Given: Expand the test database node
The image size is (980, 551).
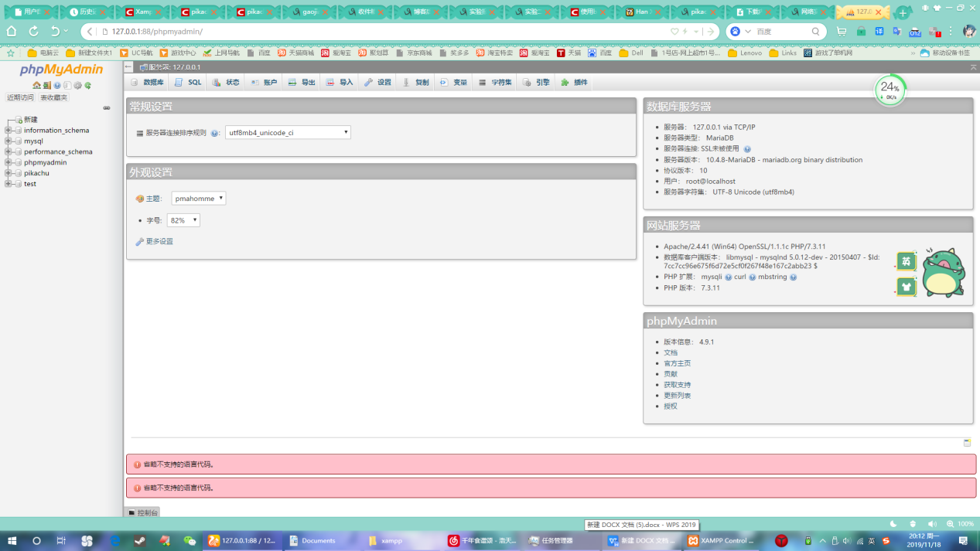Looking at the screenshot, I should click(8, 184).
